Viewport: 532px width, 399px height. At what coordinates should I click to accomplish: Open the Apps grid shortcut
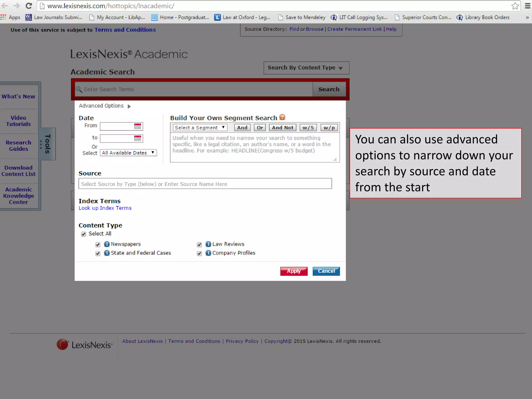[x=10, y=17]
